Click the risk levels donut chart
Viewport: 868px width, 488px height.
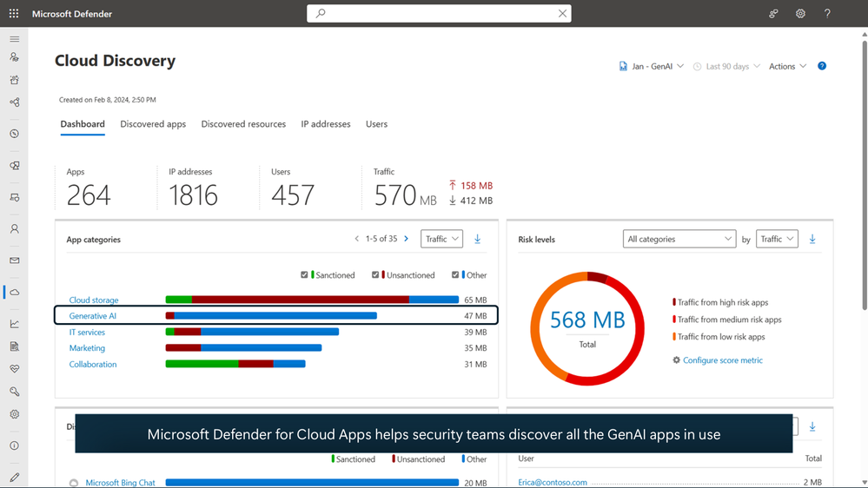pyautogui.click(x=587, y=328)
